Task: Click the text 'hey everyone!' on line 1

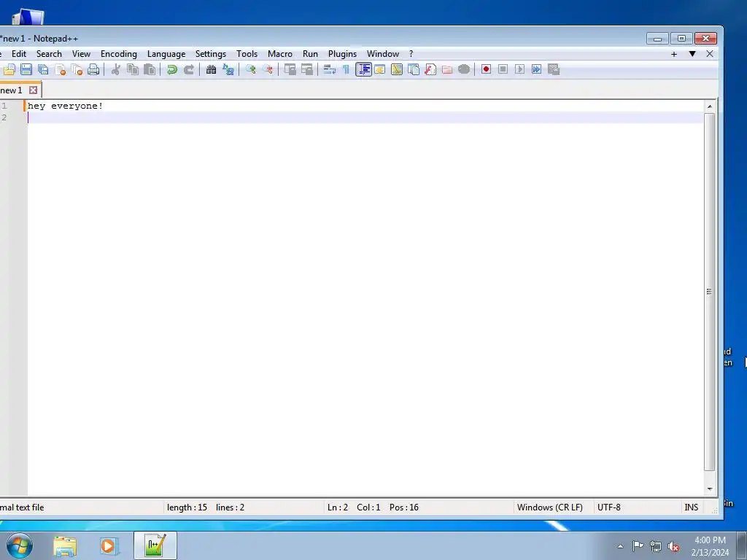Action: point(65,106)
